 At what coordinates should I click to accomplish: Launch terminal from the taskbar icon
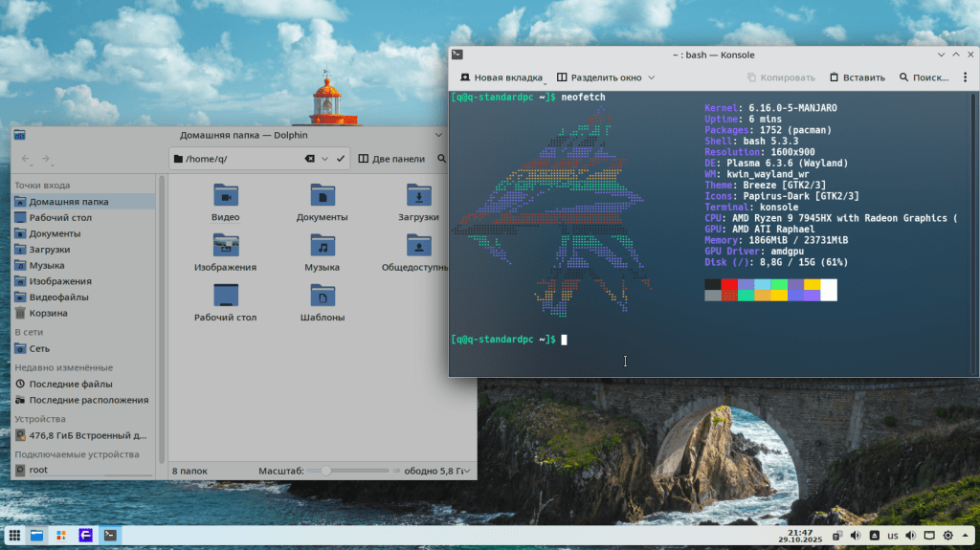click(x=111, y=535)
